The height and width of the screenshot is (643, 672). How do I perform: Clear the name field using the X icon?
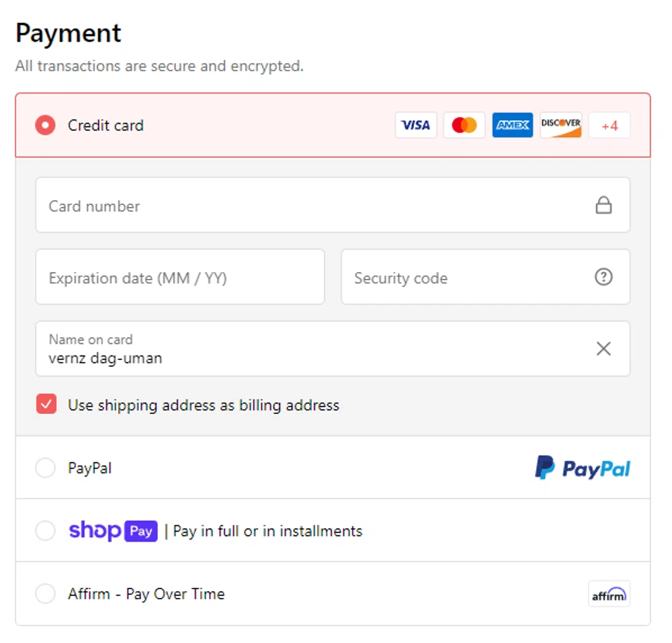point(603,348)
